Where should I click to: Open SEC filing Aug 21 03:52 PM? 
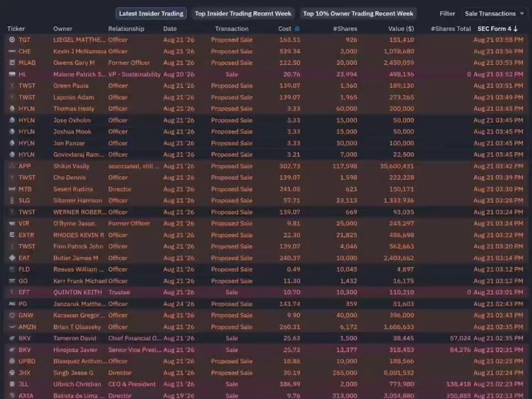click(498, 74)
